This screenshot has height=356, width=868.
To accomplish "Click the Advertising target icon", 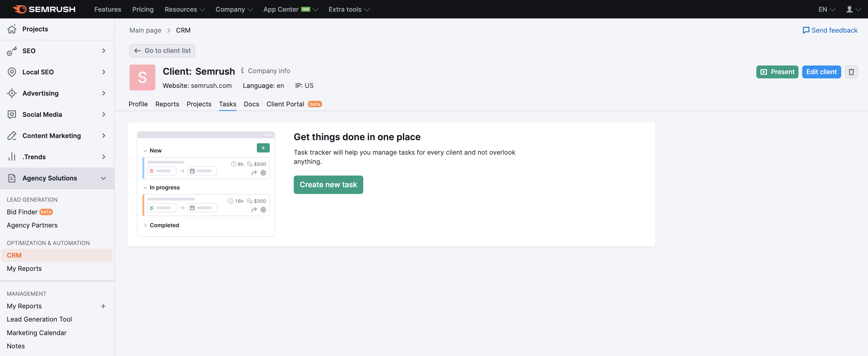I will (x=12, y=93).
